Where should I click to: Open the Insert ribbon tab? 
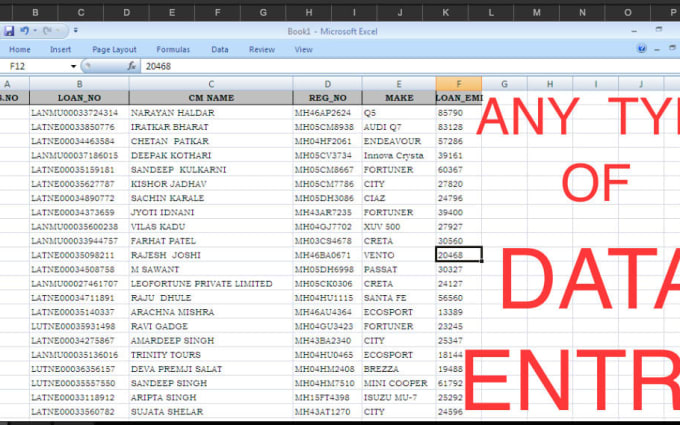[60, 49]
